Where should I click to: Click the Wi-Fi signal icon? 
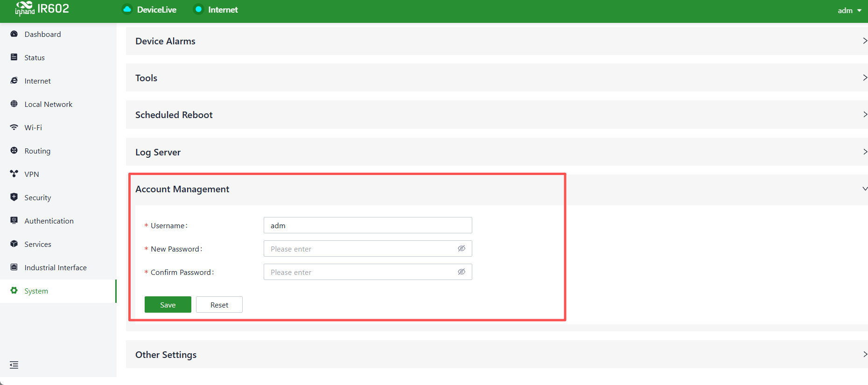14,127
